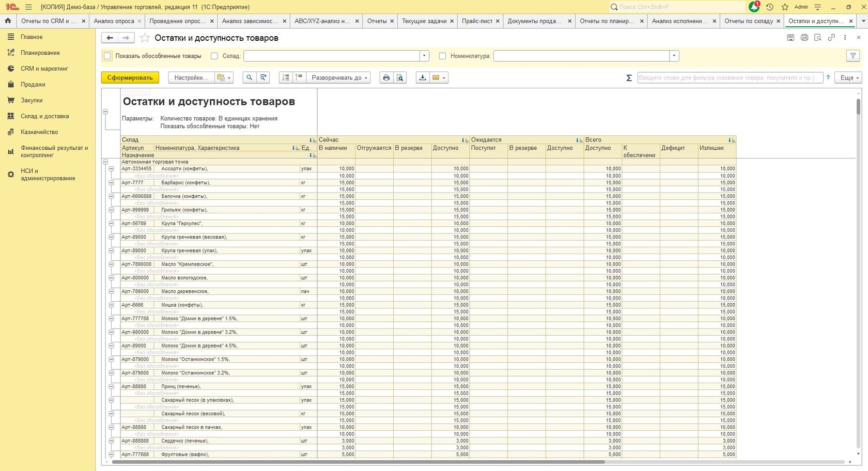The height and width of the screenshot is (471, 868).
Task: Enable 'Показать обособленные товары' checkbox
Action: (x=107, y=56)
